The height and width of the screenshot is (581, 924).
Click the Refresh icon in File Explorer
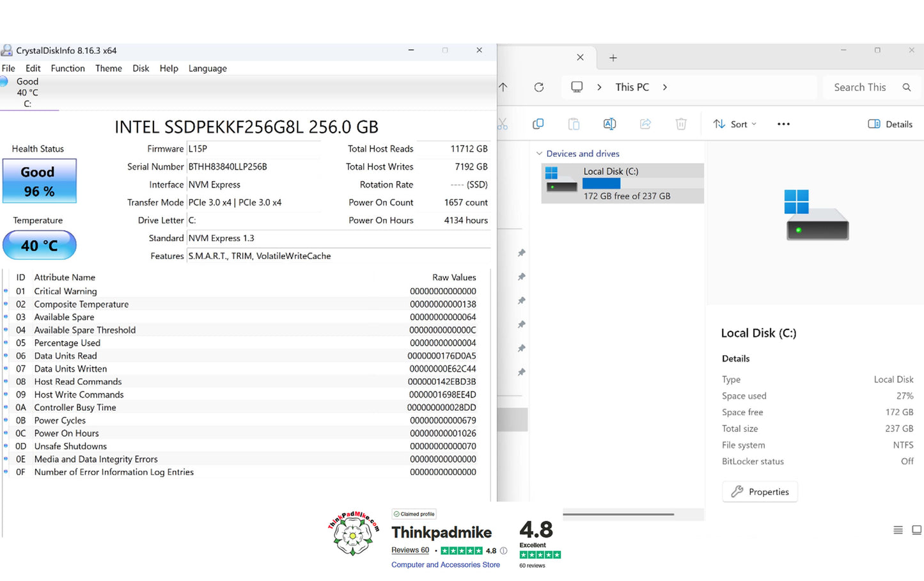[539, 87]
